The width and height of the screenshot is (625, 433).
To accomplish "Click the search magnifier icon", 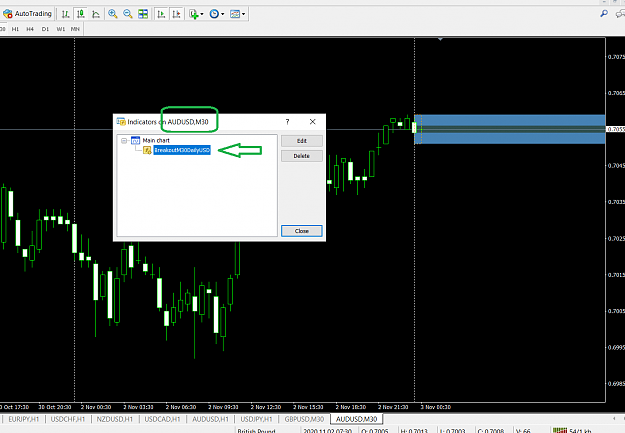I will coord(604,14).
